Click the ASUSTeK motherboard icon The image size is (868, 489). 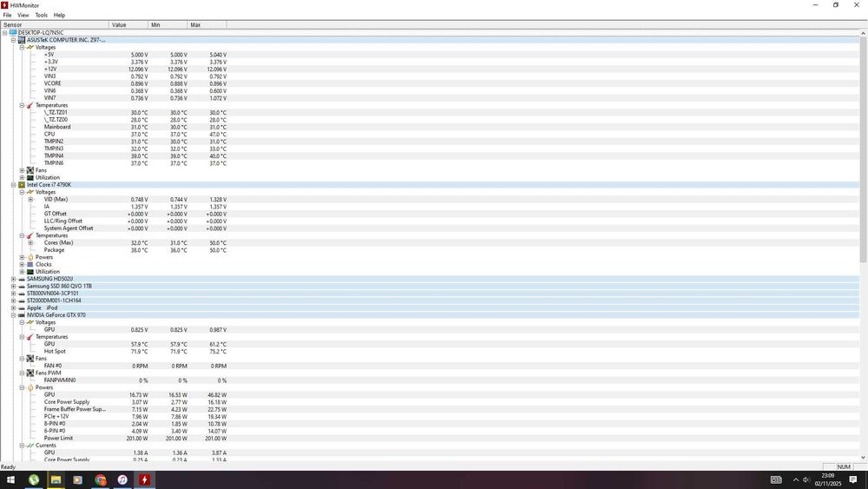pyautogui.click(x=22, y=40)
